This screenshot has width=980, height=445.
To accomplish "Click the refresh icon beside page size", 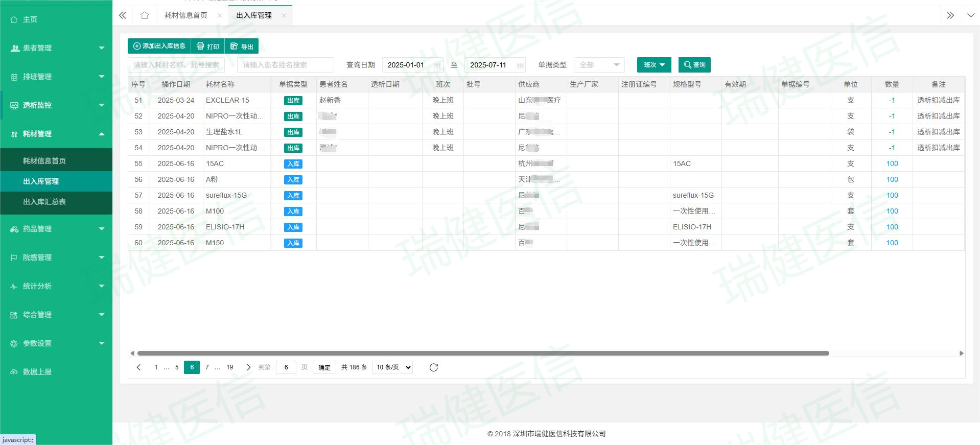I will [x=434, y=367].
